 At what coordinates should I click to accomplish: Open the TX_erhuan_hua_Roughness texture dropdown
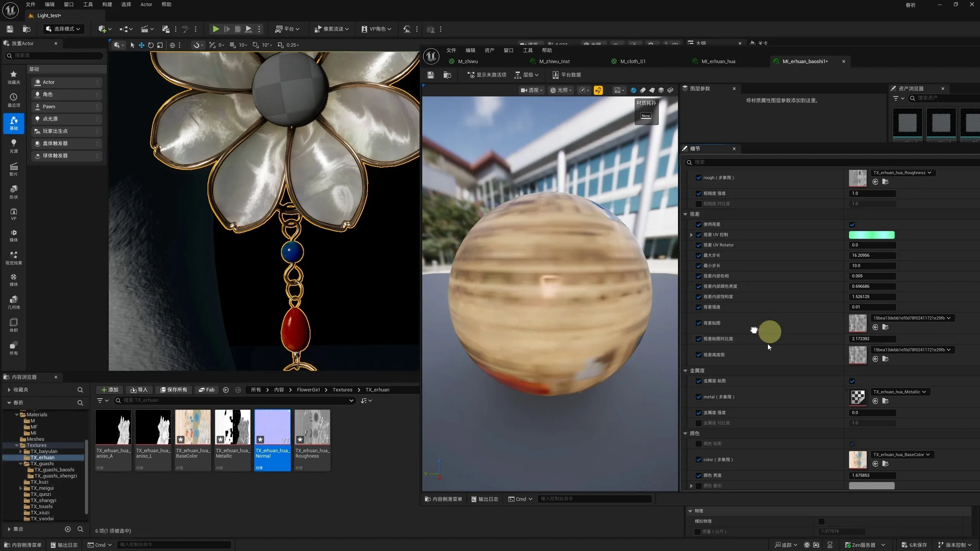click(x=903, y=173)
